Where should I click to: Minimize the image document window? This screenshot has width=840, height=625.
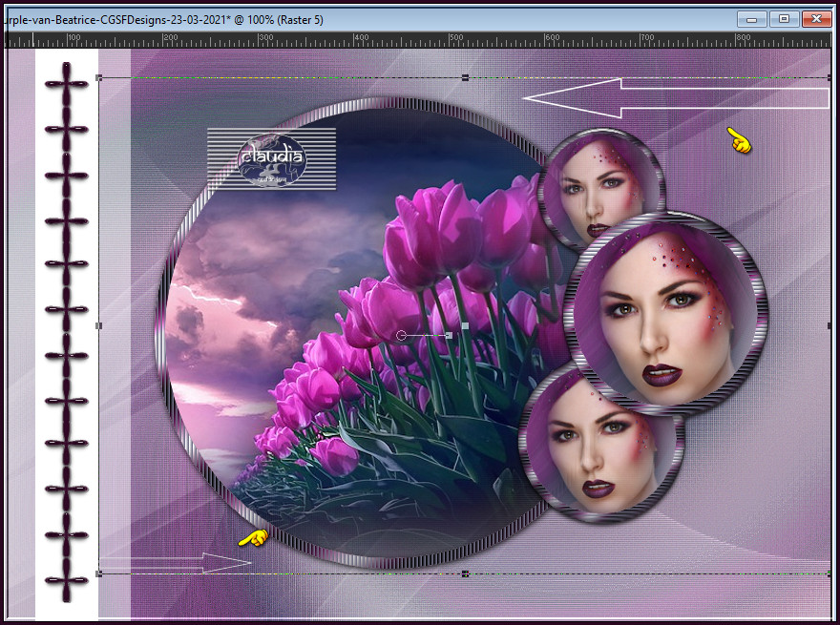751,19
